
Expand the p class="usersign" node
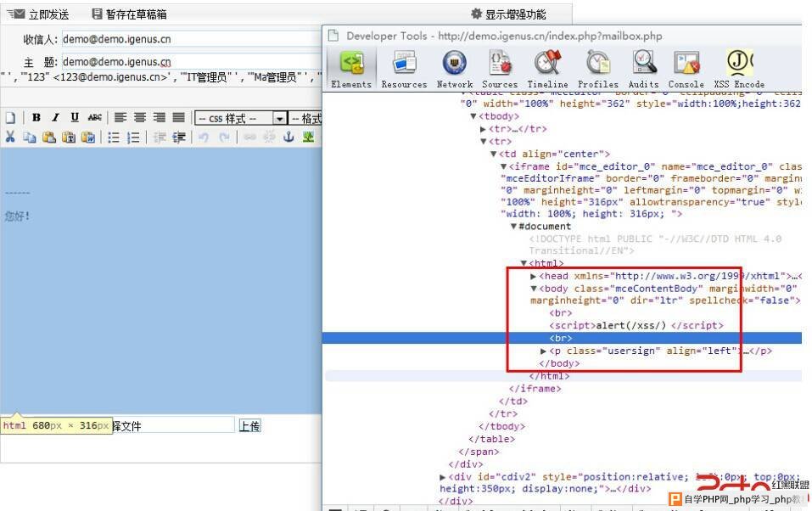pyautogui.click(x=543, y=351)
